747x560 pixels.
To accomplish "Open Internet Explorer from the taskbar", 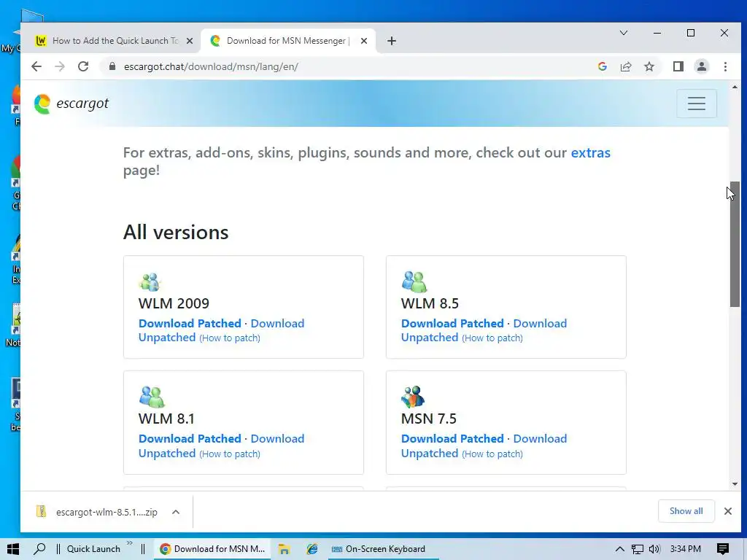I will point(312,549).
